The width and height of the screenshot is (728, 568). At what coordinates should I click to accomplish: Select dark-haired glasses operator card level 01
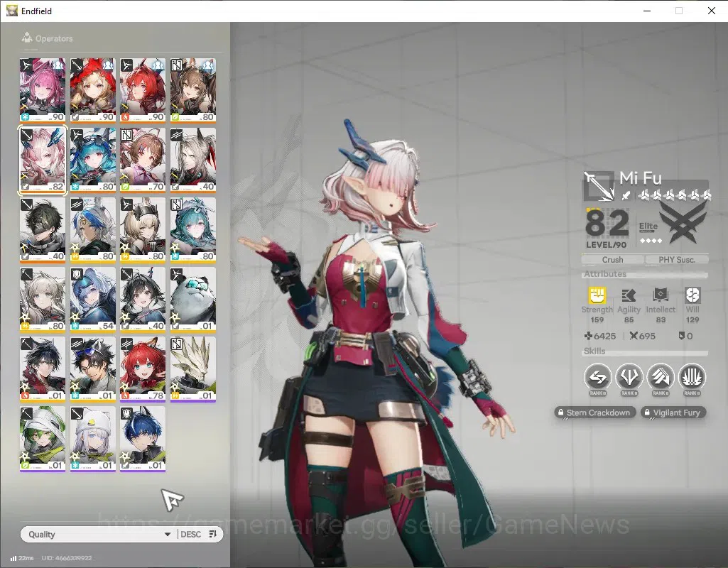[x=93, y=369]
